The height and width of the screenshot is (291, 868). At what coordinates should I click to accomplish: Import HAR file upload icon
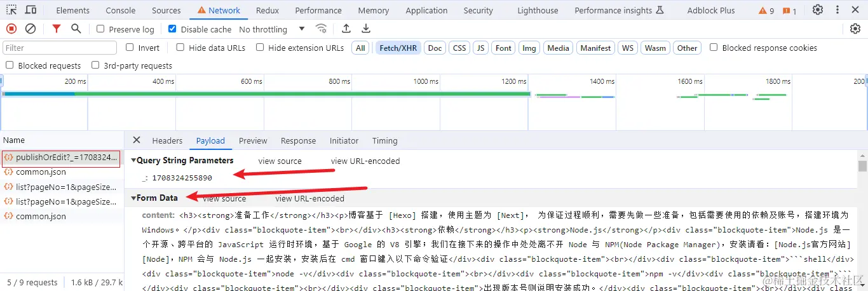click(x=346, y=29)
